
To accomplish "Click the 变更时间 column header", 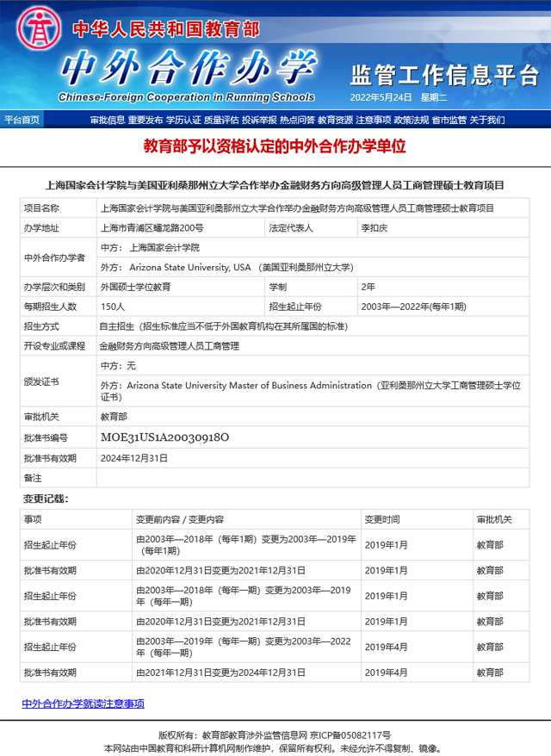I will [x=381, y=519].
